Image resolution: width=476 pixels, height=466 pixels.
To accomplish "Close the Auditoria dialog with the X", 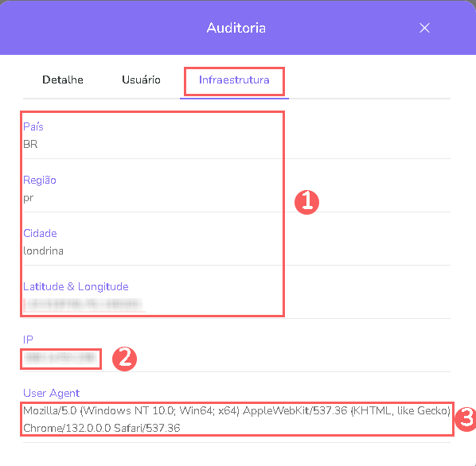I will 424,28.
